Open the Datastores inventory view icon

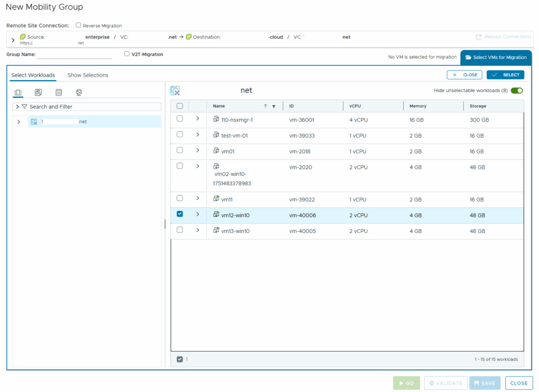pos(58,93)
